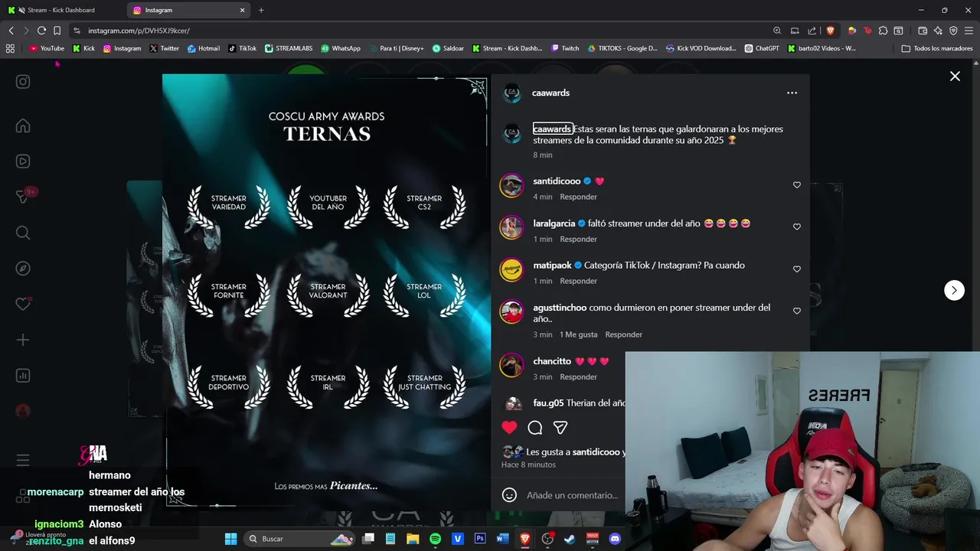Screen dimensions: 980x551
Task: Click the address bar URL
Action: (x=139, y=31)
